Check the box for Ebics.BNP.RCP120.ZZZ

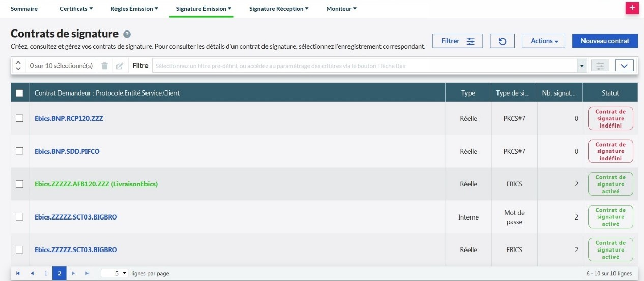[19, 118]
